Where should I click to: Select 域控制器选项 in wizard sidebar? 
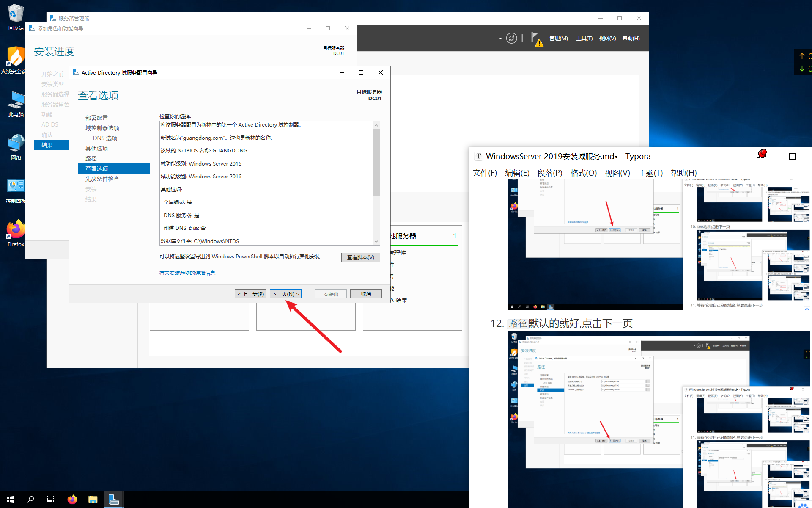tap(102, 128)
